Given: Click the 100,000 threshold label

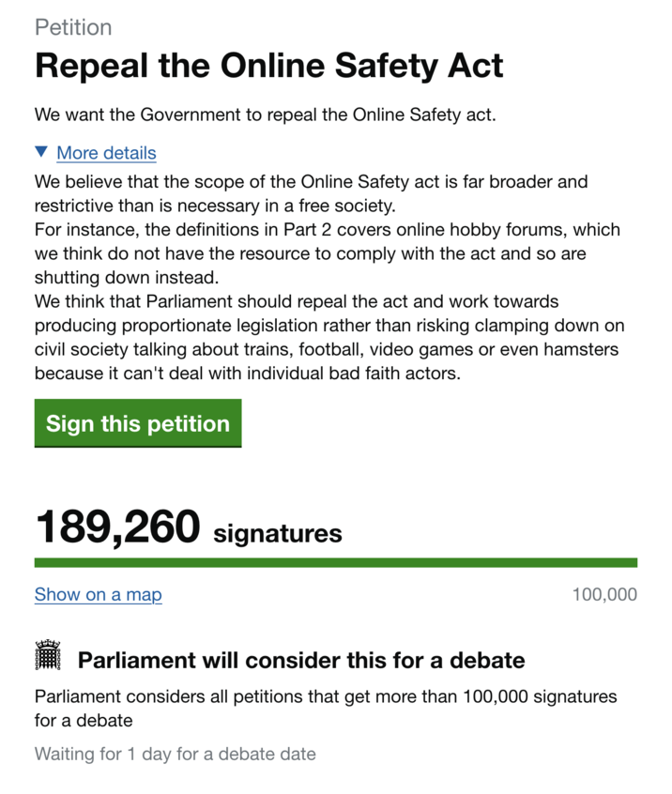Looking at the screenshot, I should tap(604, 594).
